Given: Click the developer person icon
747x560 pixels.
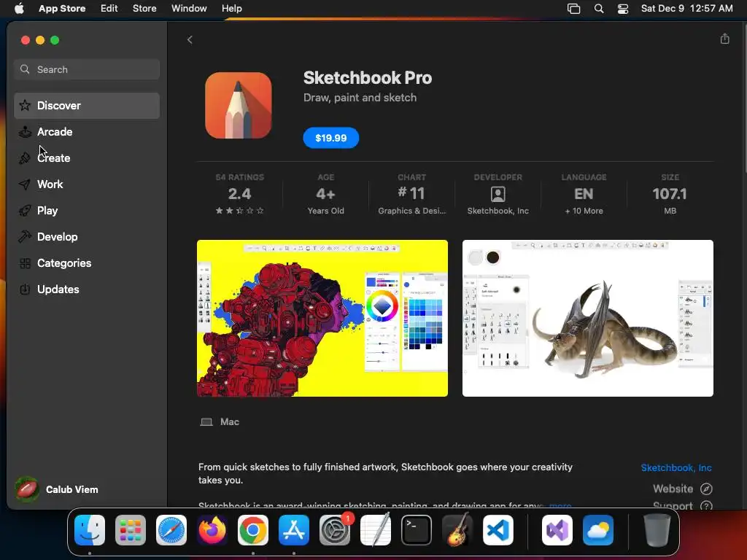Looking at the screenshot, I should pos(498,194).
